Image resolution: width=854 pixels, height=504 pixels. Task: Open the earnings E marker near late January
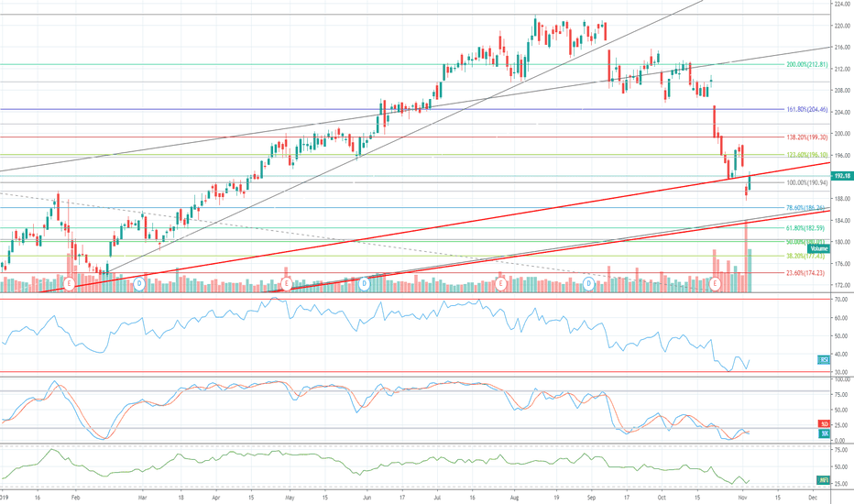pos(69,284)
